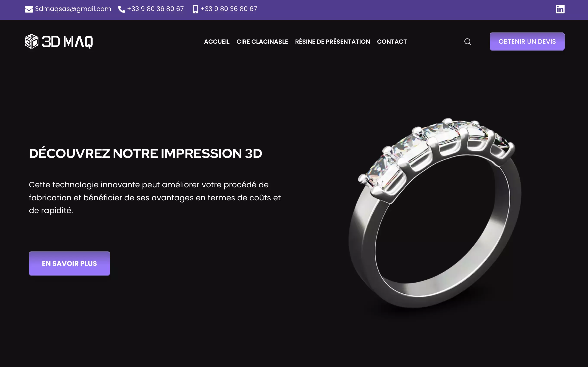Click the mobile phone icon
The width and height of the screenshot is (588, 367).
(195, 9)
